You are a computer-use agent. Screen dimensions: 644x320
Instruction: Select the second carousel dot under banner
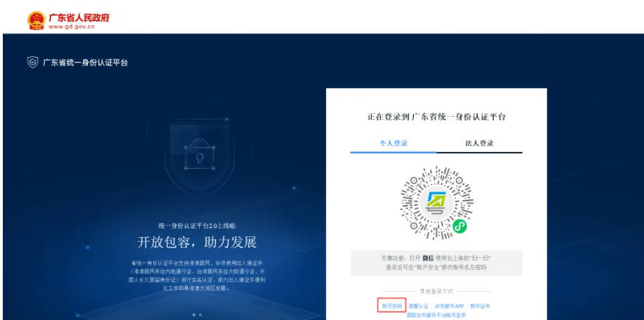pyautogui.click(x=200, y=314)
